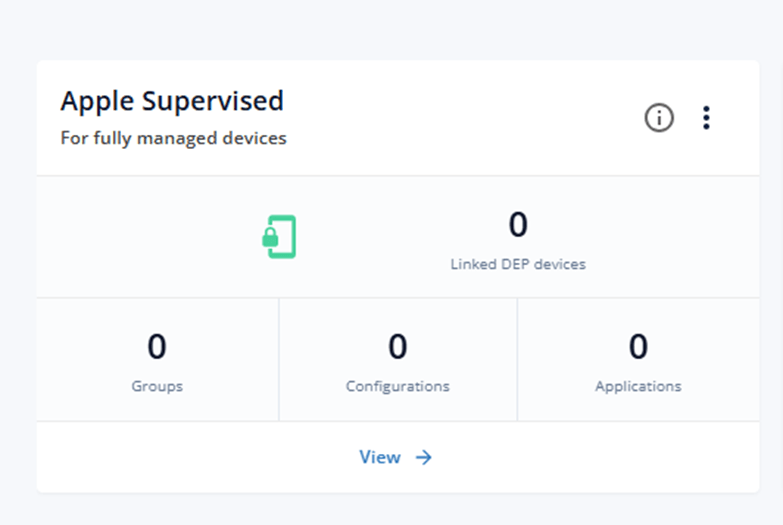
Task: Click the 'For fully managed devices' subtitle
Action: (x=173, y=138)
